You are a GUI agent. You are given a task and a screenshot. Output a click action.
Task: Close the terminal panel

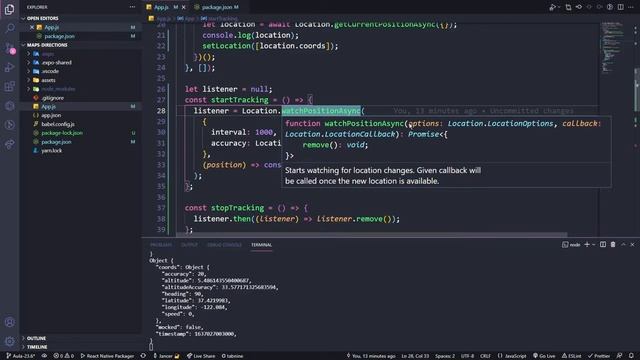coord(632,244)
